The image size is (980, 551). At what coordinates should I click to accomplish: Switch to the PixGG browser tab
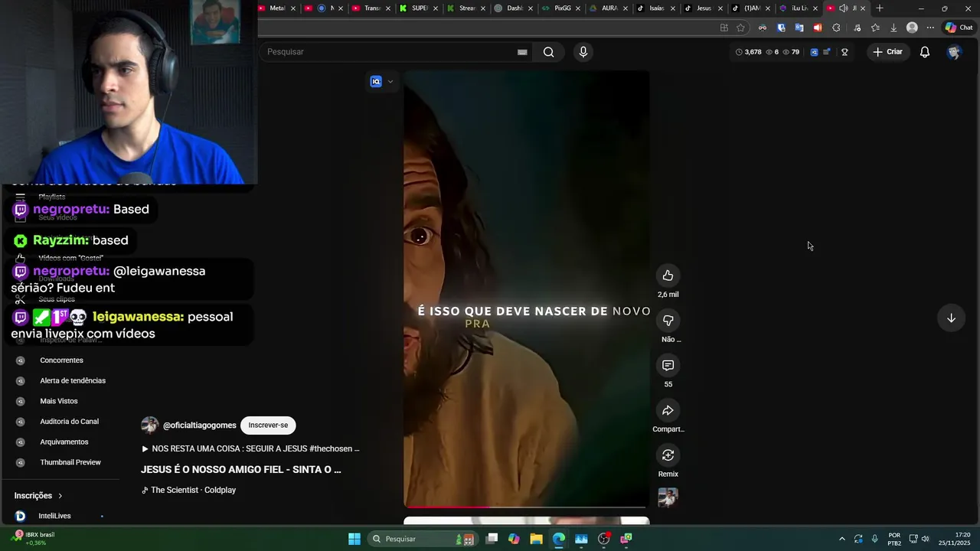pos(562,8)
